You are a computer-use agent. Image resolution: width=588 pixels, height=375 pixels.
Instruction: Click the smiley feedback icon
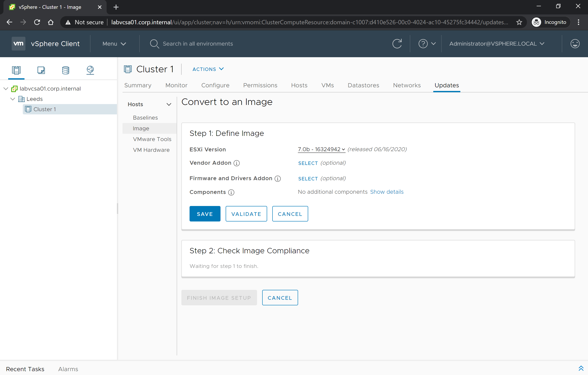pos(575,43)
